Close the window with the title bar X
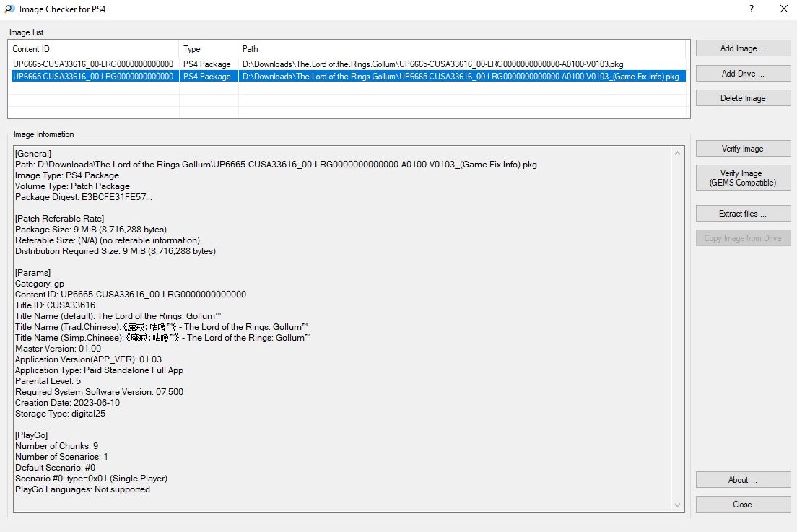This screenshot has width=797, height=532. pyautogui.click(x=784, y=9)
